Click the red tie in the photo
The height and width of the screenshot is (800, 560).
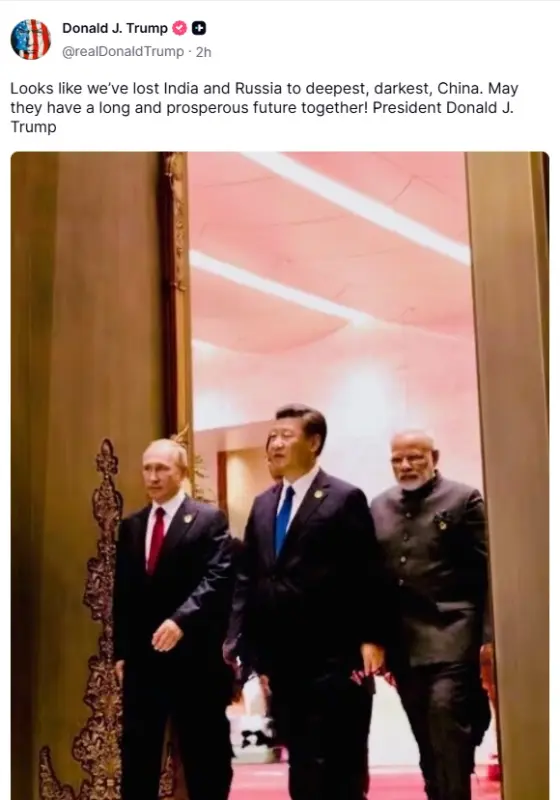click(x=156, y=541)
